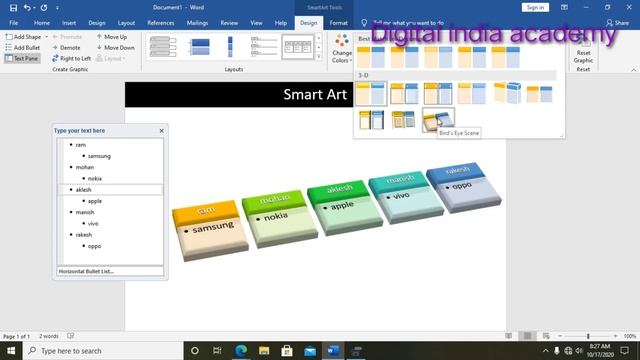Open Customize Quick Access Toolbar dropdown

tap(57, 8)
